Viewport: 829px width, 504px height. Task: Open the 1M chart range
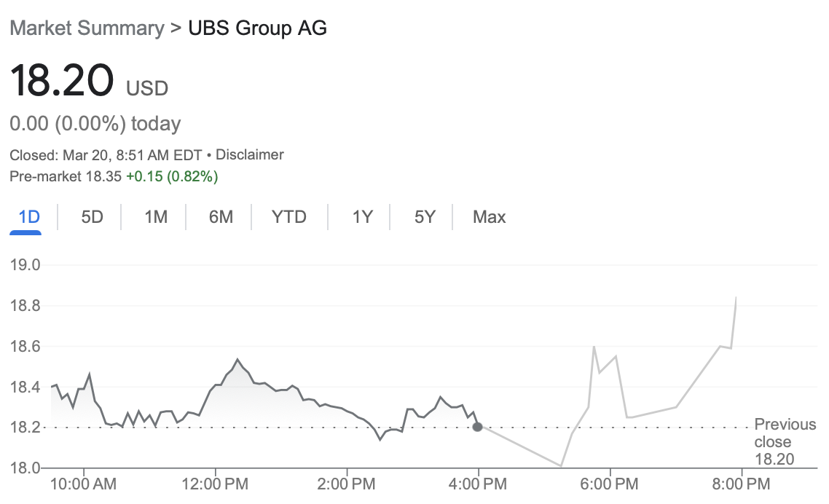coord(156,217)
